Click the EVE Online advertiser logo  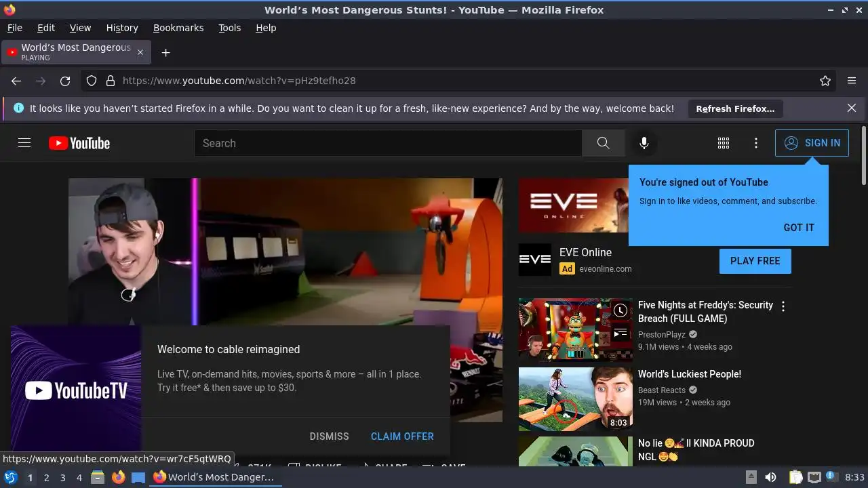tap(535, 260)
